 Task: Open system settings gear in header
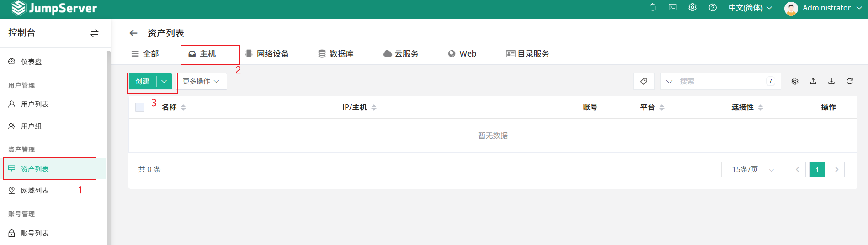click(692, 7)
